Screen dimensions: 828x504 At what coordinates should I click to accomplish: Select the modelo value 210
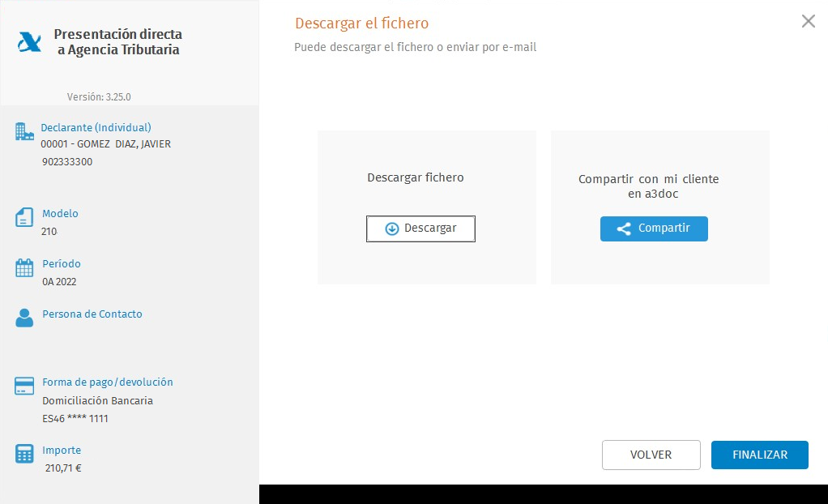49,232
